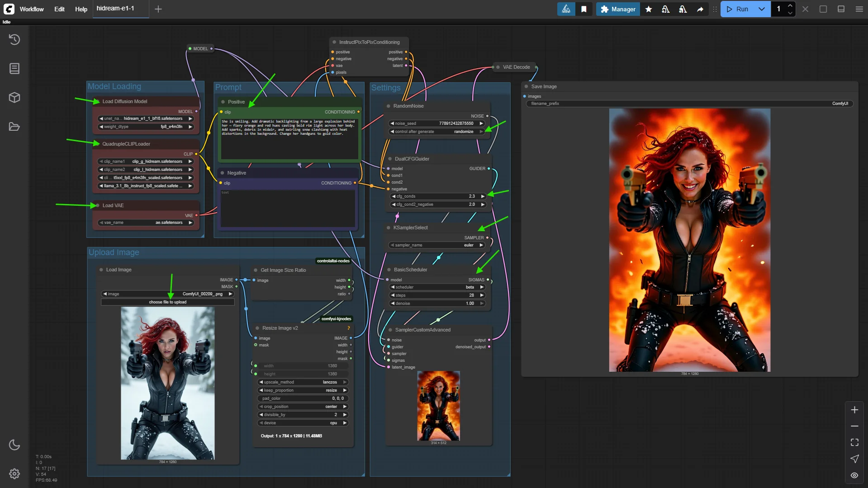Viewport: 868px width, 488px height.
Task: Collapse the Positive node via its dot
Action: click(223, 102)
